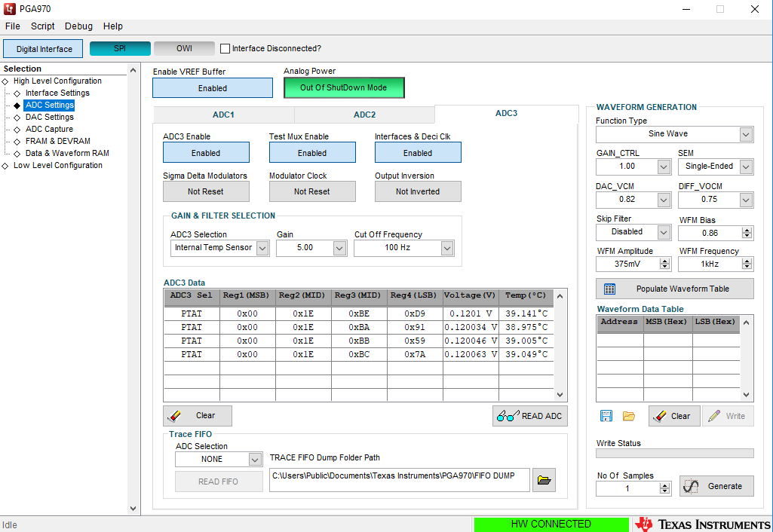The image size is (773, 532).
Task: Select the ADC3 tab
Action: click(506, 113)
